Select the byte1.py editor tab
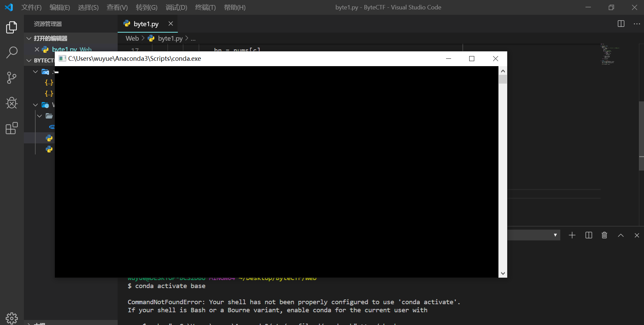The width and height of the screenshot is (644, 325). 146,24
